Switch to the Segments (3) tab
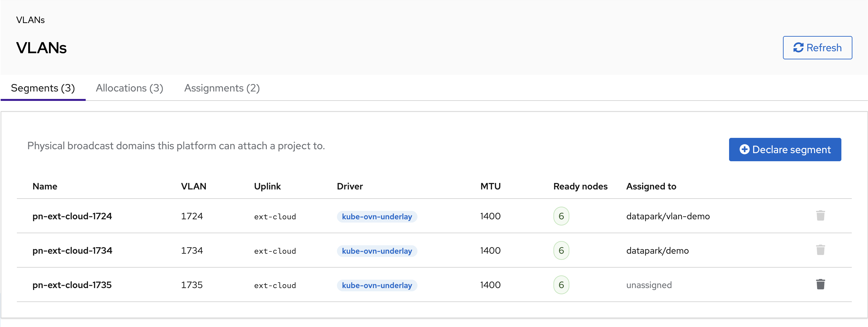The image size is (868, 327). click(43, 88)
